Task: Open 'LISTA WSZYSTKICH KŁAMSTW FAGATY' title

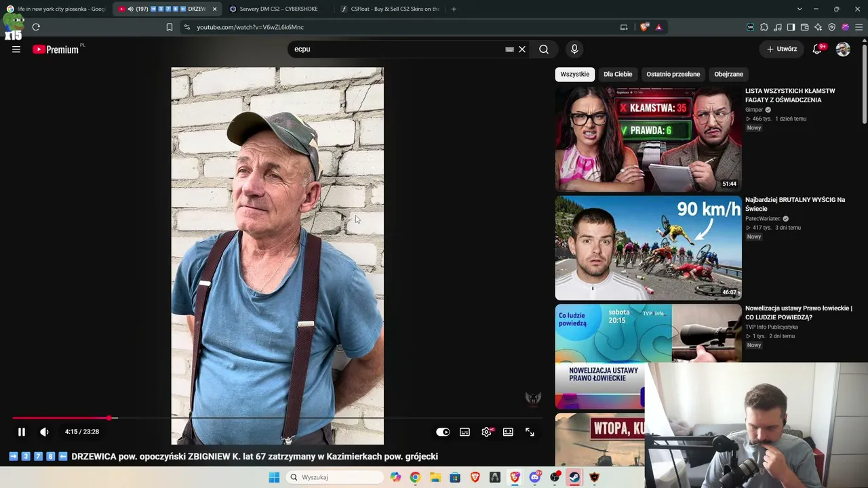Action: click(x=790, y=95)
